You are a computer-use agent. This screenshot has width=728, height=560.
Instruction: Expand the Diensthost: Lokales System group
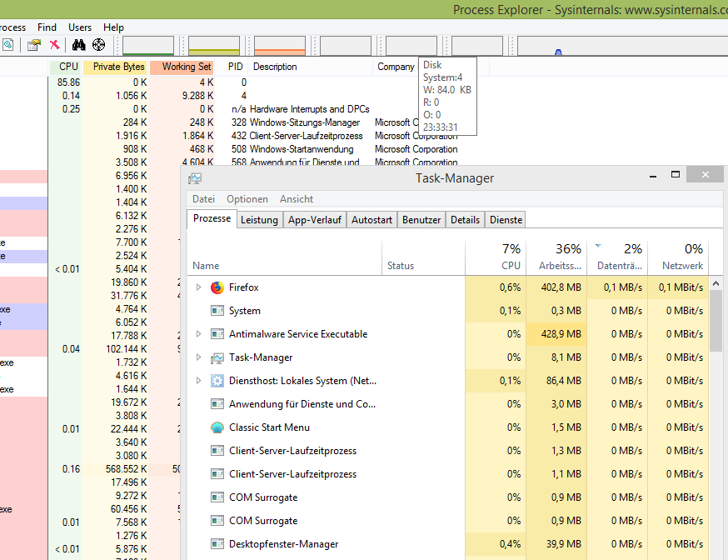coord(199,381)
